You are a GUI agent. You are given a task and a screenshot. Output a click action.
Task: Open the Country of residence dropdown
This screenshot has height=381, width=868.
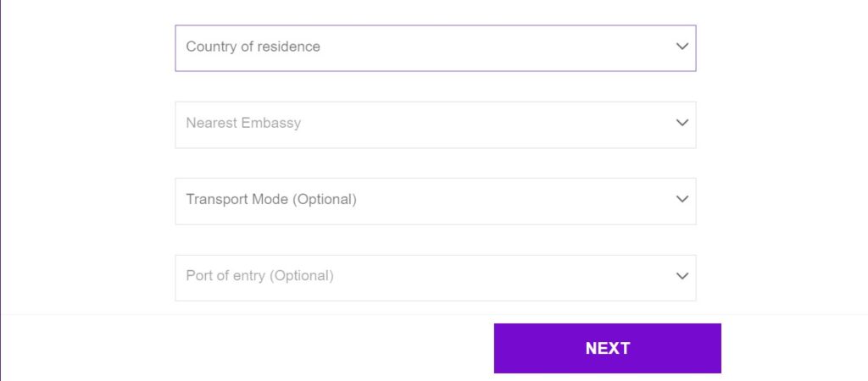tap(435, 47)
